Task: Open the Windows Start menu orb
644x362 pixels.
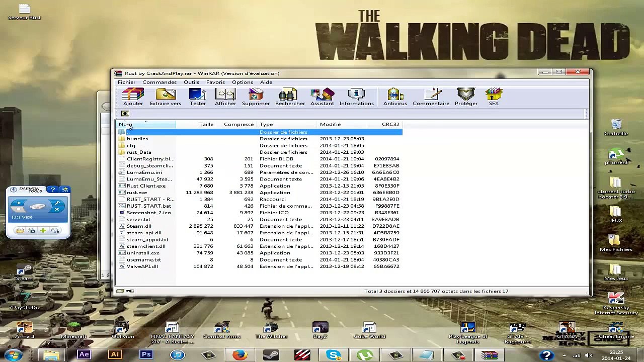Action: pyautogui.click(x=14, y=355)
